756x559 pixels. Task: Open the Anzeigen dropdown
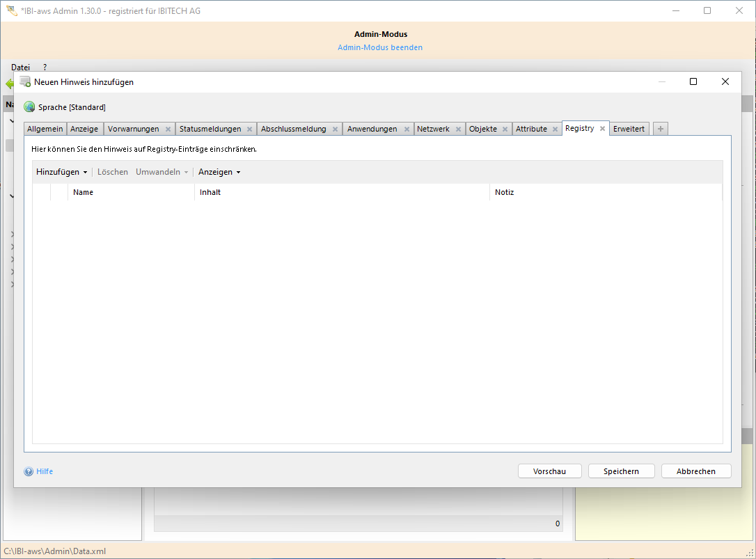pyautogui.click(x=219, y=171)
